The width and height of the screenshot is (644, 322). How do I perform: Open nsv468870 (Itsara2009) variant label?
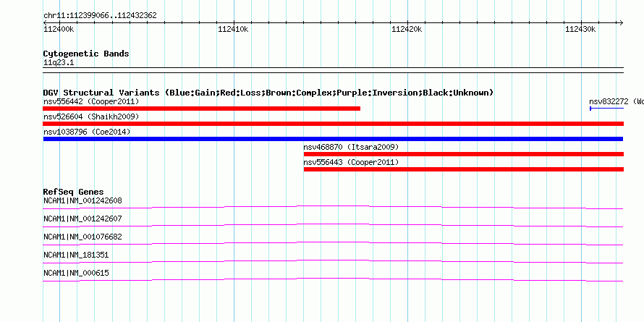(351, 147)
